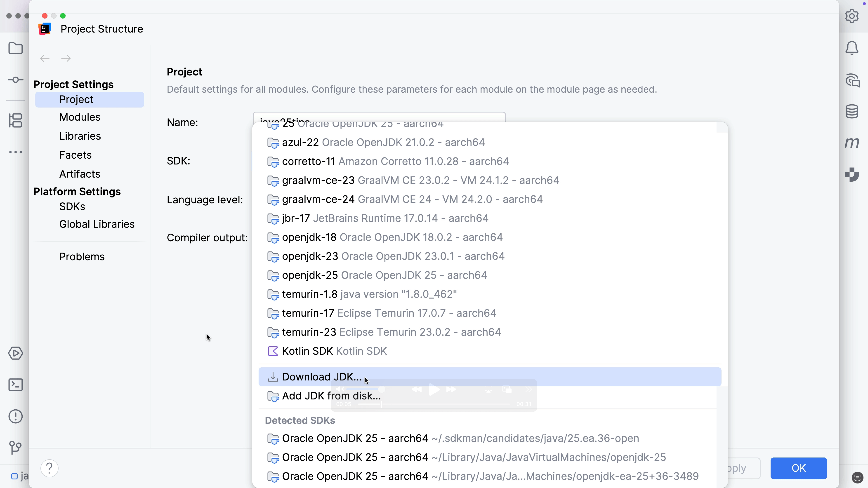This screenshot has width=868, height=488.
Task: Show notifications via the bell icon
Action: (x=852, y=48)
